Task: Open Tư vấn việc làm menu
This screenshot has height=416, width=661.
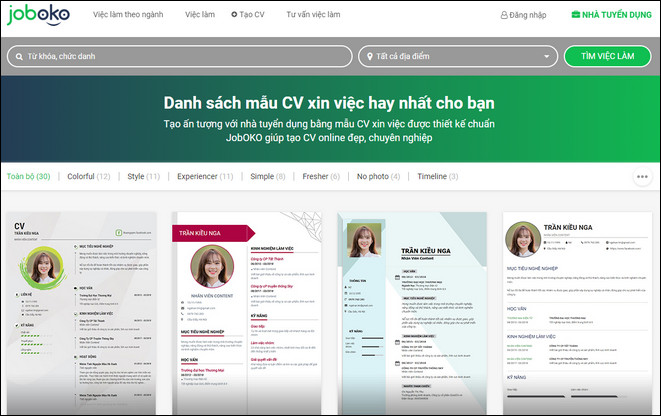Action: point(313,14)
